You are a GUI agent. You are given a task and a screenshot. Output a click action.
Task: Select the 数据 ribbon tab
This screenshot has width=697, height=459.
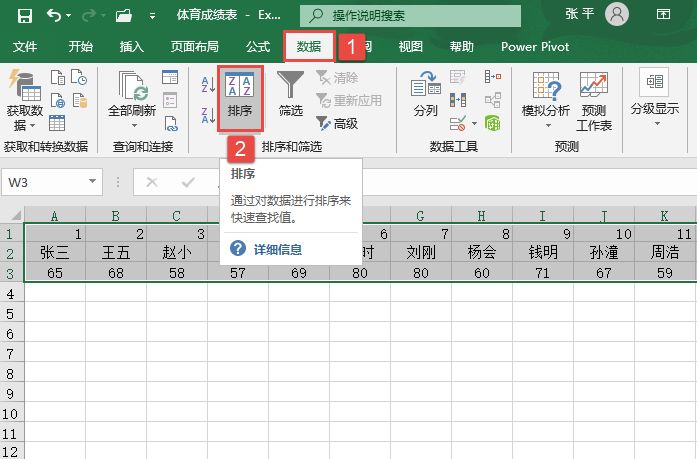(x=309, y=46)
